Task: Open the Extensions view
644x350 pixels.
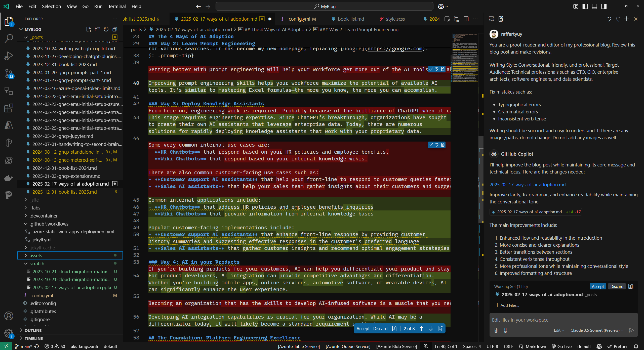Action: tap(9, 108)
